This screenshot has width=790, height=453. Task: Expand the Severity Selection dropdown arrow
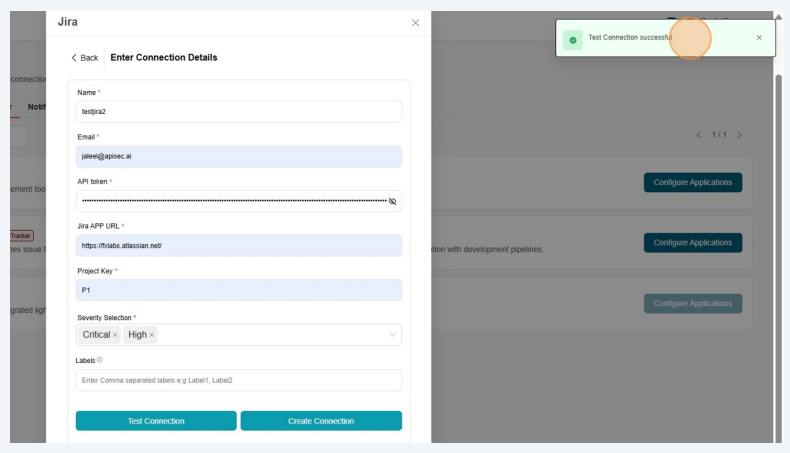coord(391,335)
